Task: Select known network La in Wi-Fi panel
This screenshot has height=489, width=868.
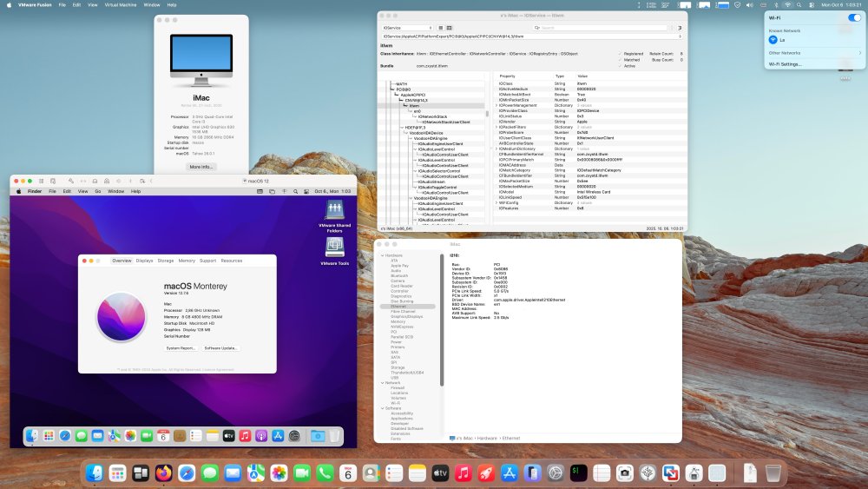Action: (x=814, y=40)
